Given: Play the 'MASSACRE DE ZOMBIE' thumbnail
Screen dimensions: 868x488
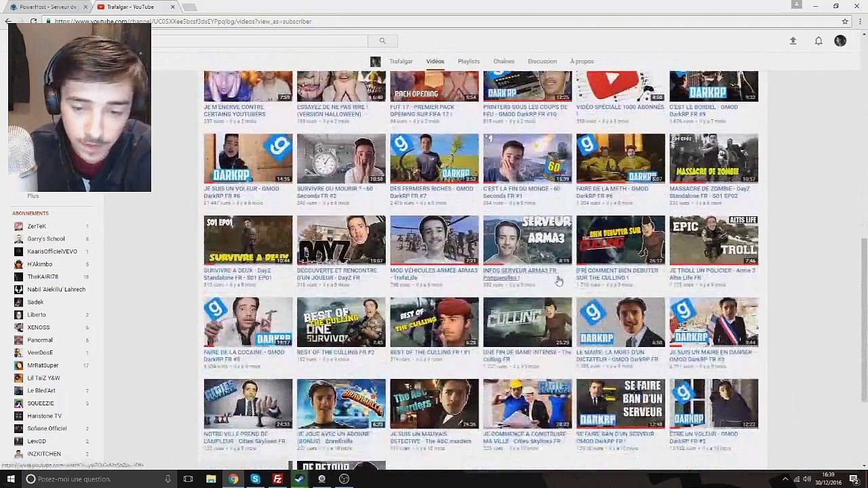Looking at the screenshot, I should 714,158.
